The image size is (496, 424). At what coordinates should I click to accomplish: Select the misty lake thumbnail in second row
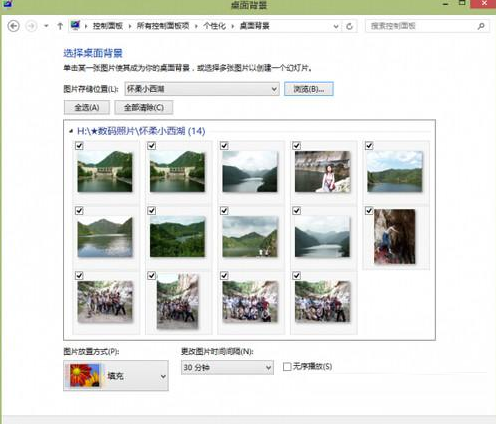(x=323, y=236)
